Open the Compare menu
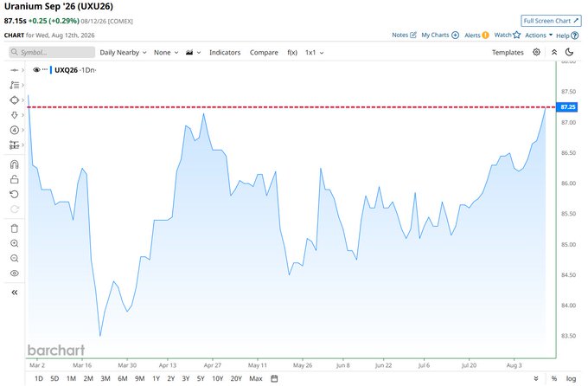The image size is (588, 386). (264, 53)
